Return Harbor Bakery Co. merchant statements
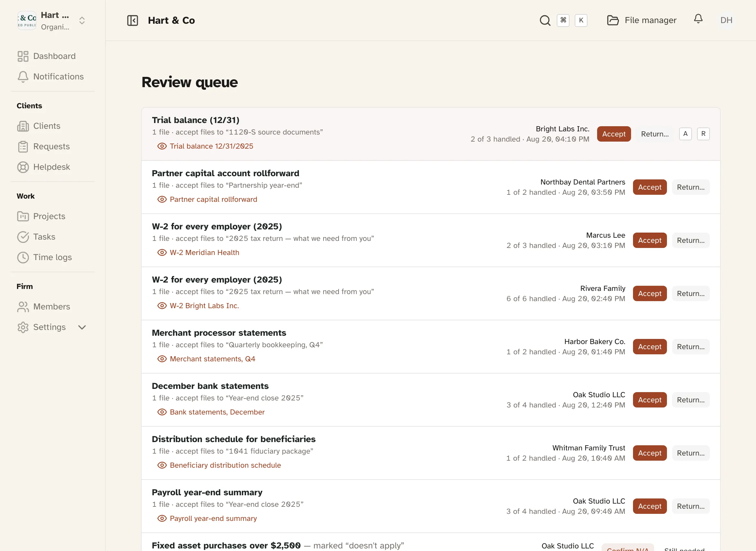Viewport: 756px width, 551px height. click(691, 347)
